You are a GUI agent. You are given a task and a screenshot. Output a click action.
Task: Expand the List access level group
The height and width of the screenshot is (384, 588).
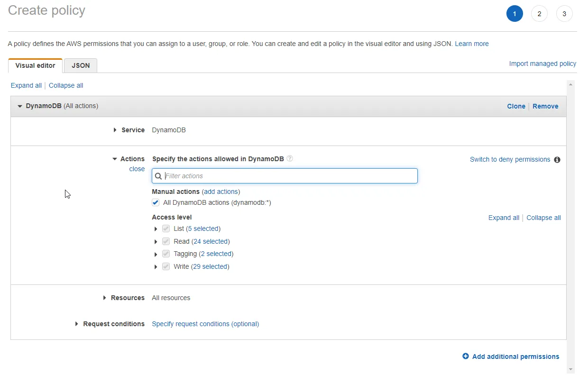coord(156,229)
